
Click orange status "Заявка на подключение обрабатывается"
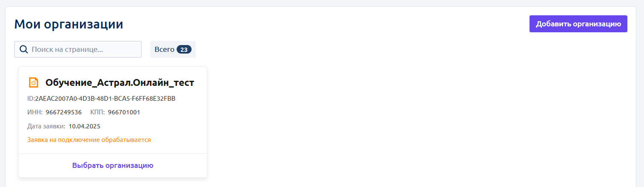89,139
